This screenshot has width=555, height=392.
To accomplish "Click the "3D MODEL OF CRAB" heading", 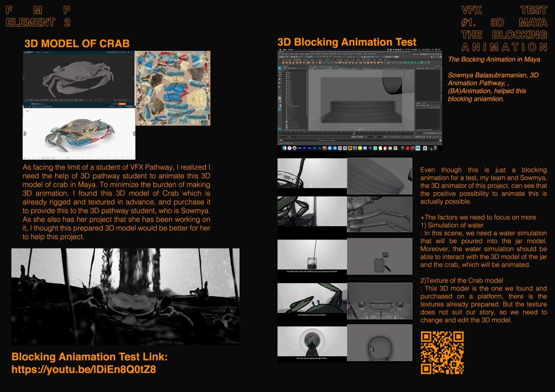I will [77, 43].
